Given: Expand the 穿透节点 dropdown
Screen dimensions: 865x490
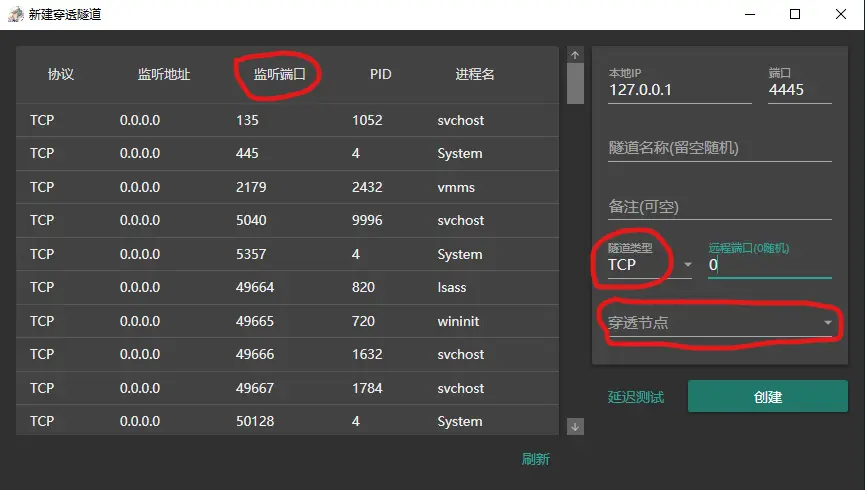Looking at the screenshot, I should [x=720, y=323].
